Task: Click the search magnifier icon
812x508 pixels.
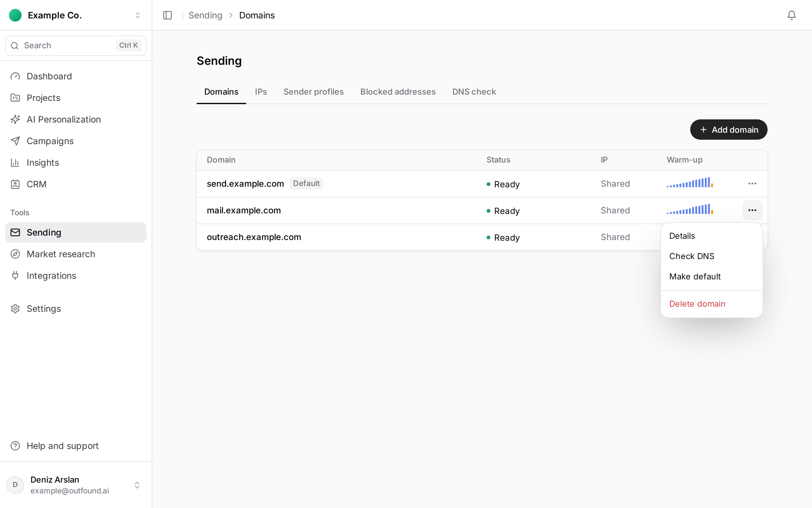Action: click(14, 45)
